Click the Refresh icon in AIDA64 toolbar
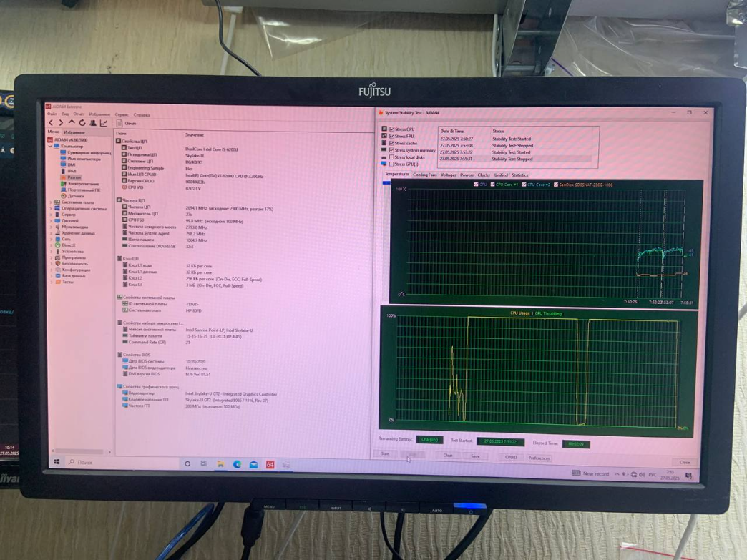Screen dimensions: 747x560 point(82,123)
